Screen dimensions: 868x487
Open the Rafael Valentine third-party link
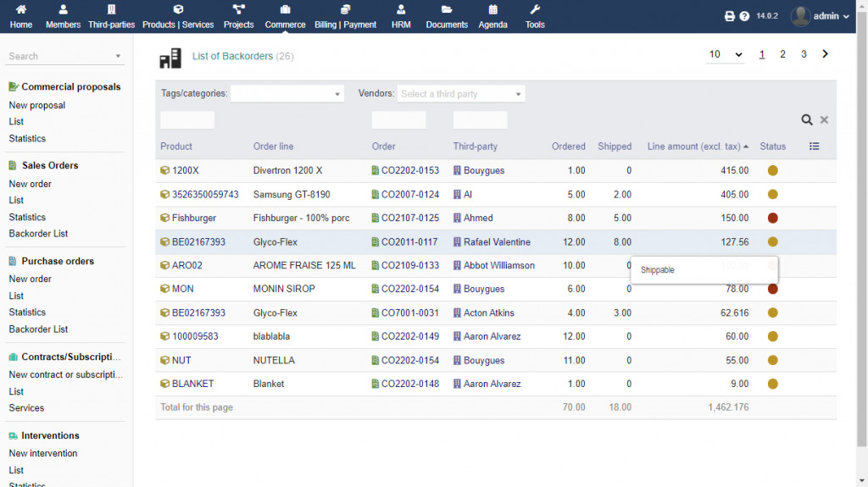(x=497, y=241)
